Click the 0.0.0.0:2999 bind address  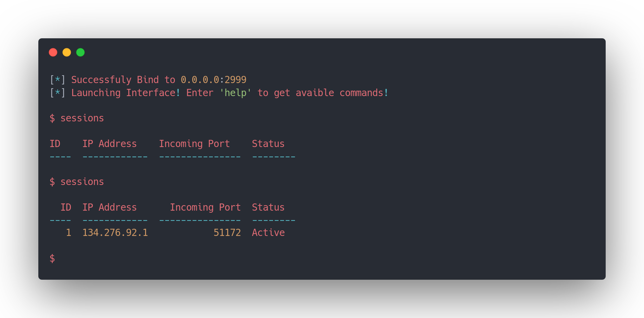click(213, 80)
